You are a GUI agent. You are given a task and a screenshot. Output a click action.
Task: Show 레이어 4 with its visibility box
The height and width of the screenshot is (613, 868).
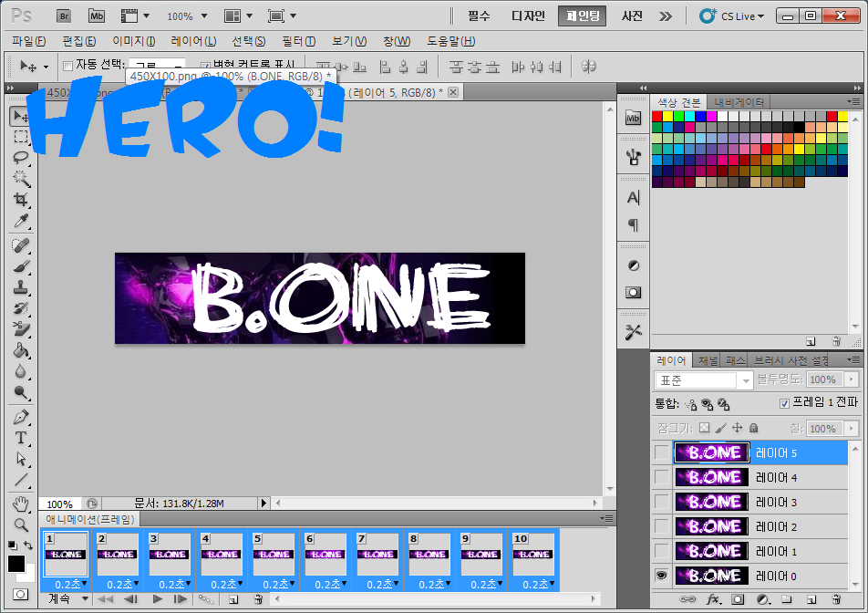[662, 477]
